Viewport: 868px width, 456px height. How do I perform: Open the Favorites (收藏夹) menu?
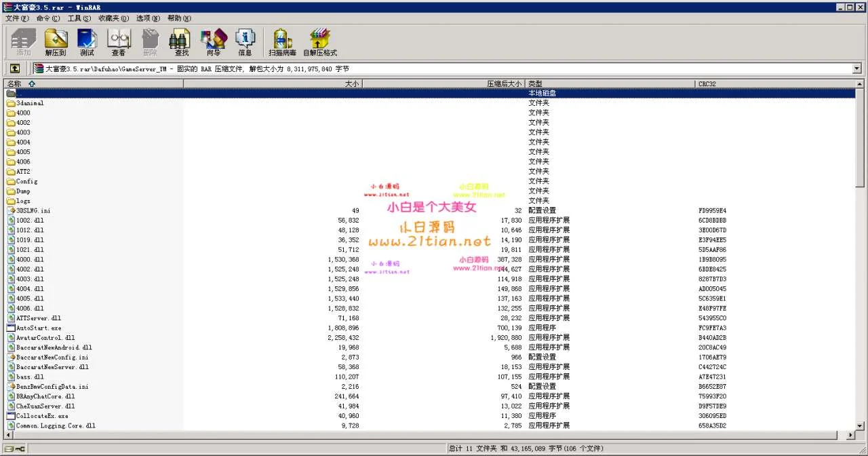pos(113,18)
